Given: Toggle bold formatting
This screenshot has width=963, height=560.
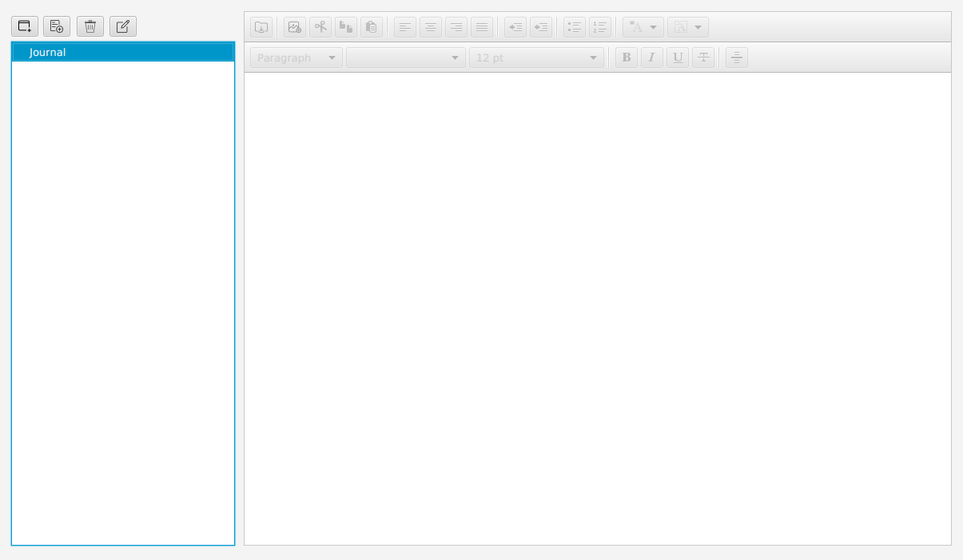Looking at the screenshot, I should (x=627, y=58).
